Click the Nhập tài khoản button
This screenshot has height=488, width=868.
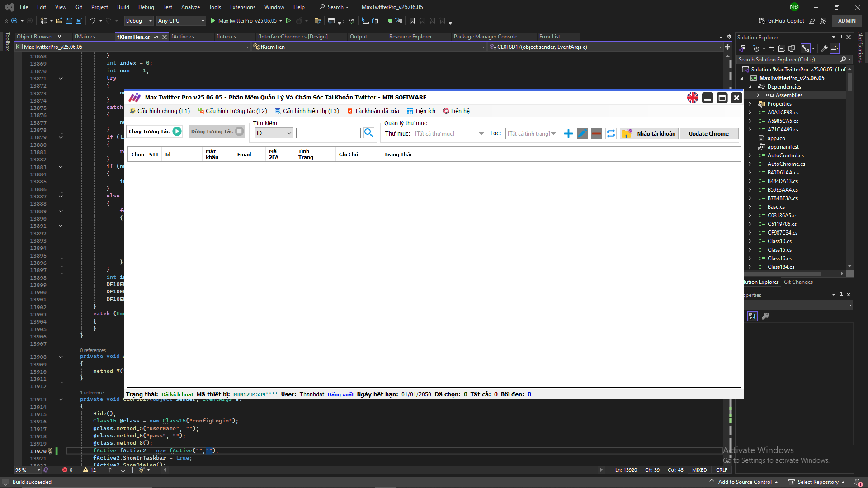(x=649, y=134)
